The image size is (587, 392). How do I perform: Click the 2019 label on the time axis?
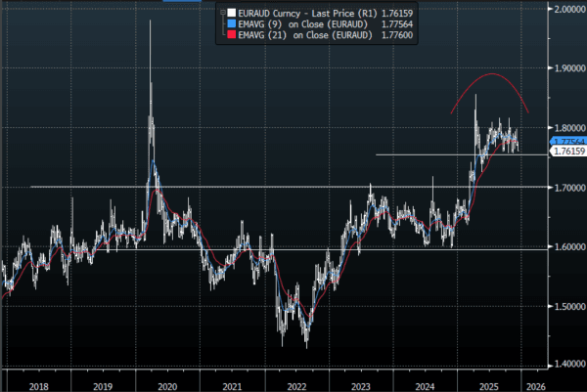pos(103,387)
